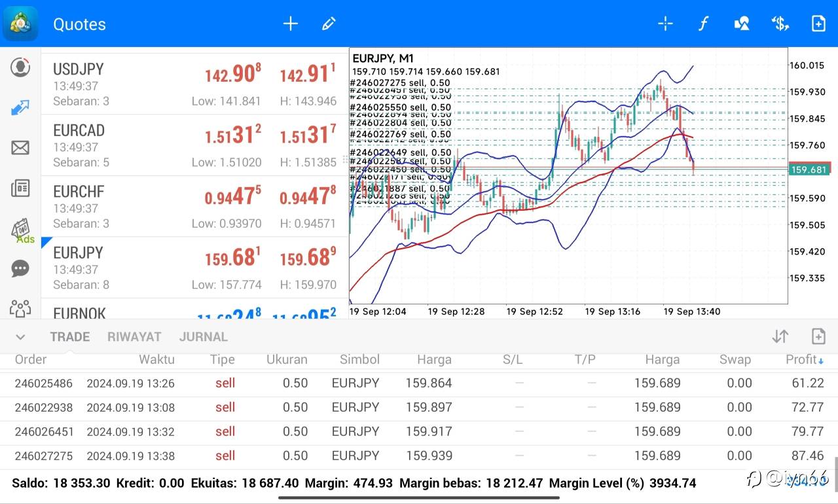The height and width of the screenshot is (504, 838).
Task: Select order 246026451 in trade list
Action: [419, 431]
